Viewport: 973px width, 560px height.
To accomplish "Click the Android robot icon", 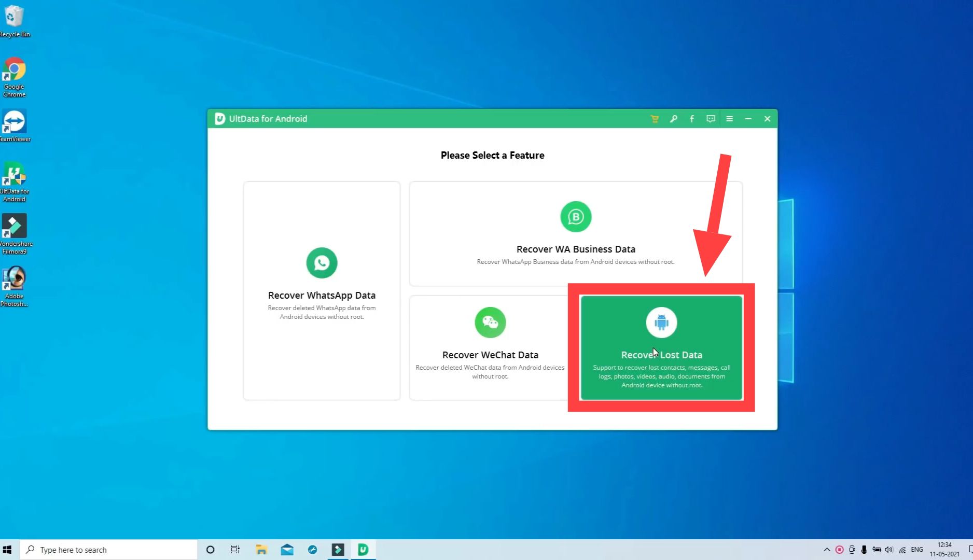I will (661, 323).
